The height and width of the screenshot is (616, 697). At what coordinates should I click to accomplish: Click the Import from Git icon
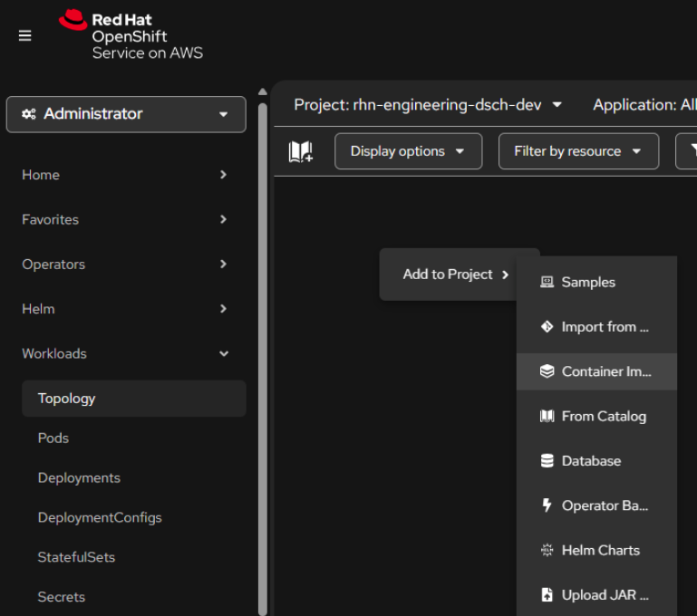tap(547, 327)
